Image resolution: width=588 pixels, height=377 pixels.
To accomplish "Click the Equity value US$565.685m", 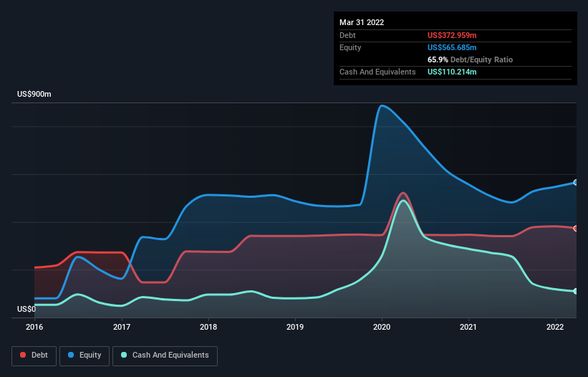I will pos(452,47).
